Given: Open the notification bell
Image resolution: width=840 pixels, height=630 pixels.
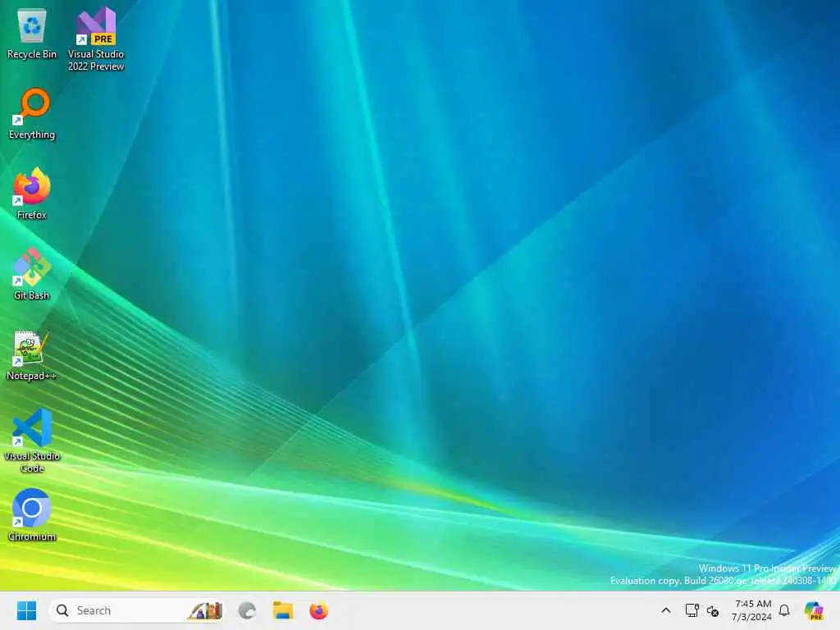Looking at the screenshot, I should (784, 610).
